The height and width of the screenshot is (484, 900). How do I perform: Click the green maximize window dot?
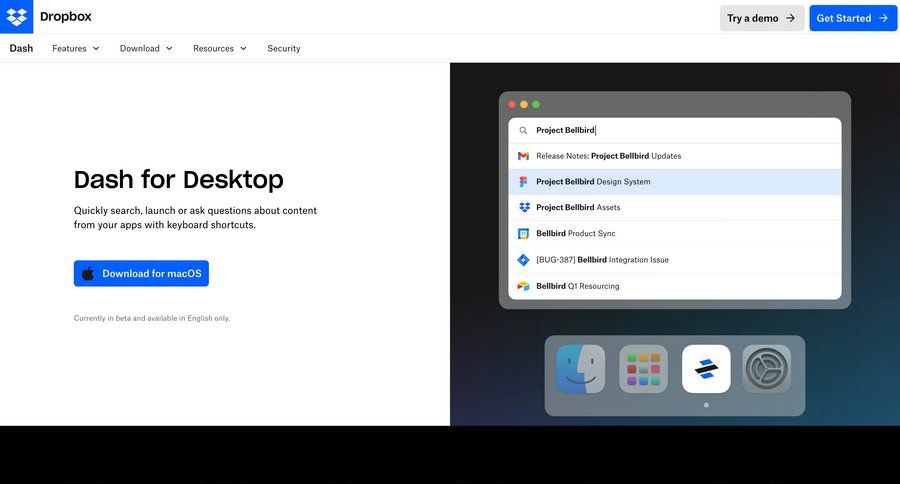[536, 104]
